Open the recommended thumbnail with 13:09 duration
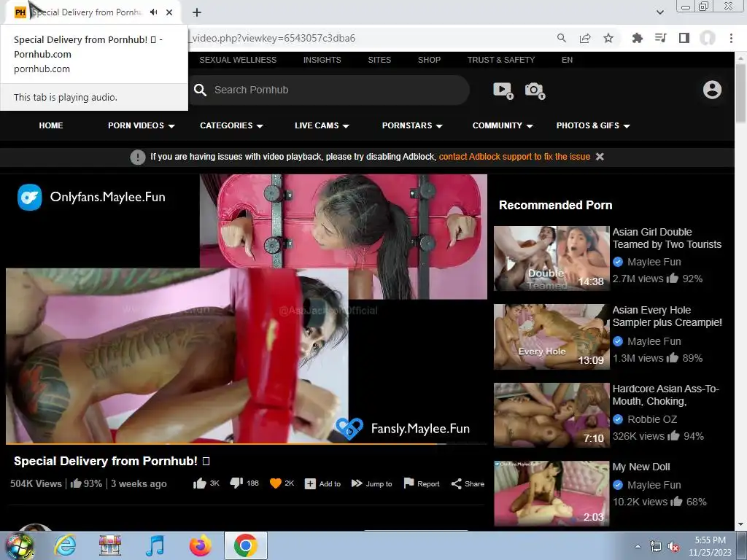This screenshot has height=560, width=747. click(551, 337)
